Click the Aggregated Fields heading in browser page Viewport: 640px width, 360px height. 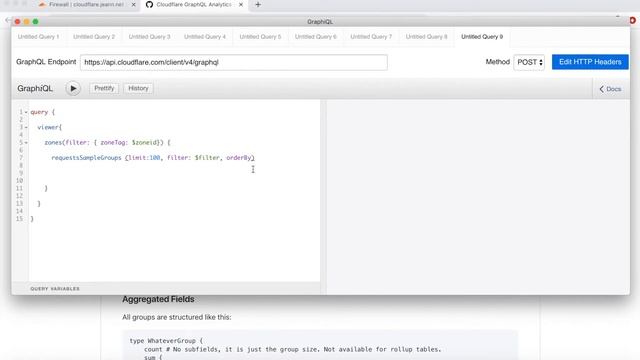pos(158,299)
